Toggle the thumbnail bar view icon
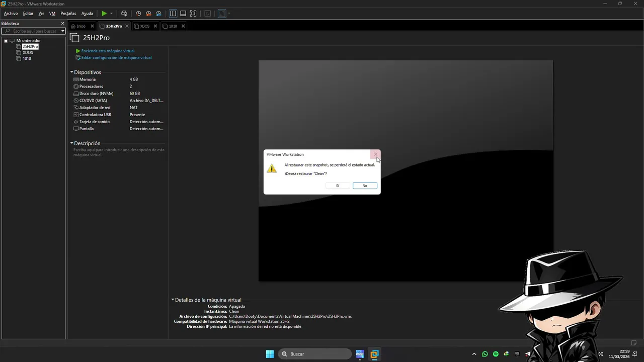644x362 pixels. pyautogui.click(x=183, y=14)
